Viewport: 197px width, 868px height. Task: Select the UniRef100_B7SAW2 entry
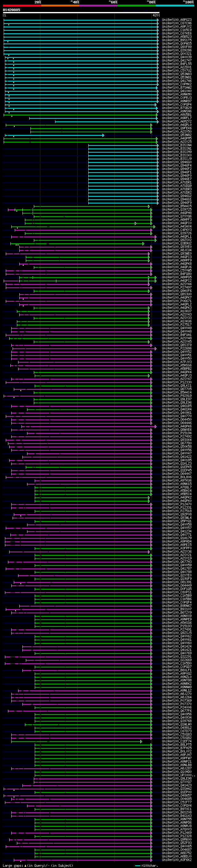(177, 88)
